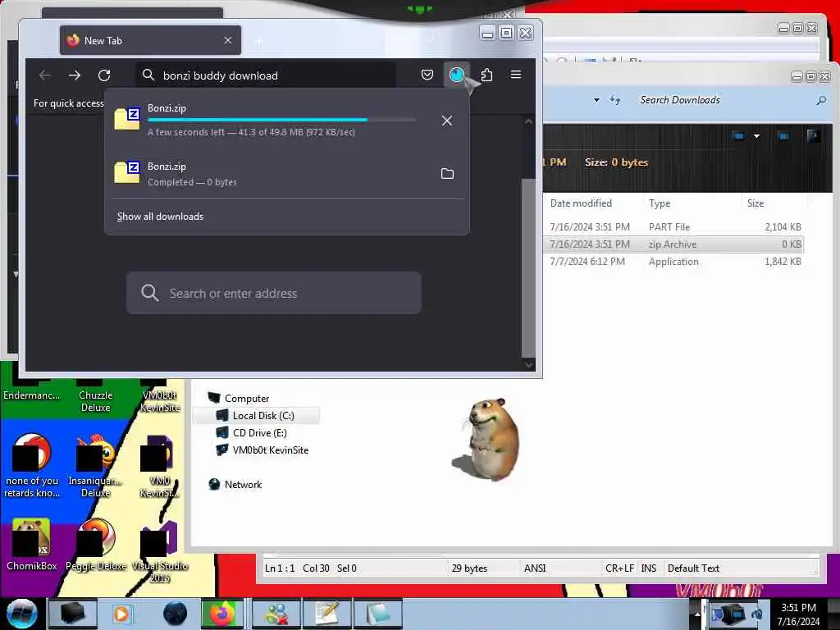
Task: Click the messenger people taskbar icon
Action: click(276, 614)
